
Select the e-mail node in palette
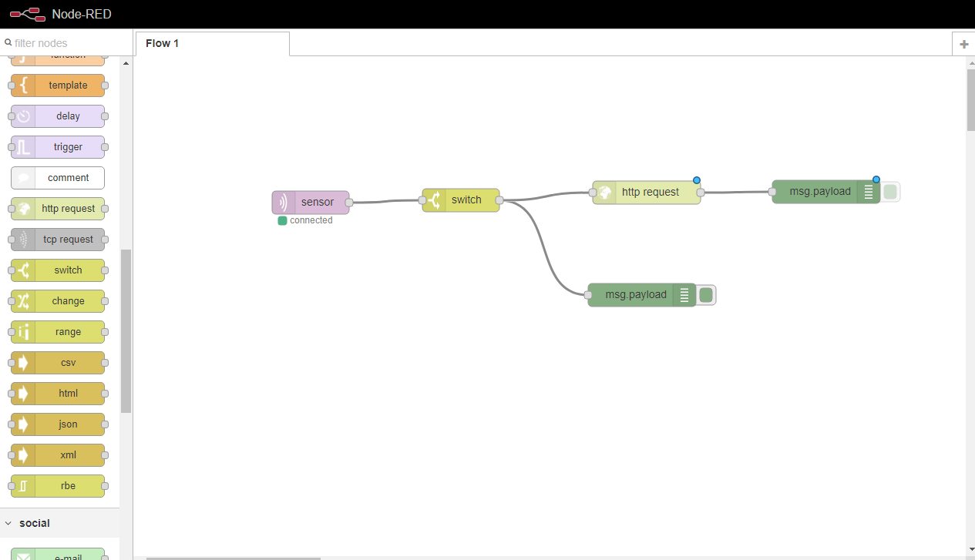pos(58,554)
